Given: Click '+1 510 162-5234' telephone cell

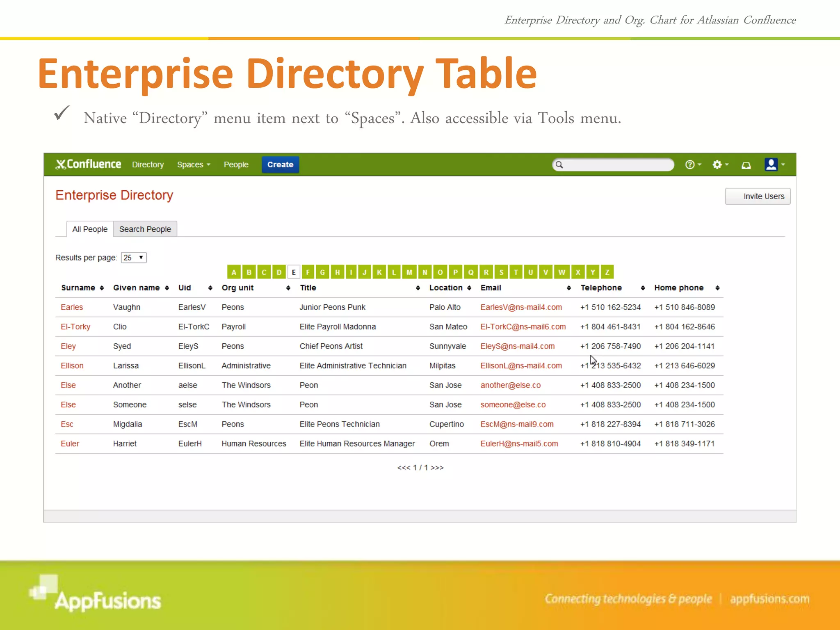Looking at the screenshot, I should [x=610, y=307].
